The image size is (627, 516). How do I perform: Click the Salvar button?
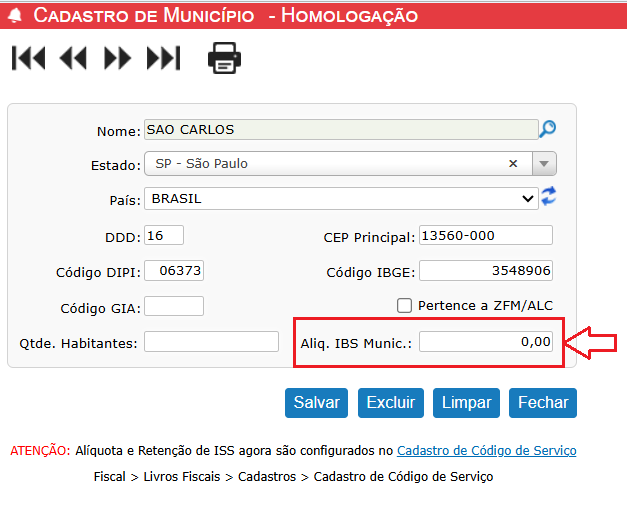click(317, 403)
